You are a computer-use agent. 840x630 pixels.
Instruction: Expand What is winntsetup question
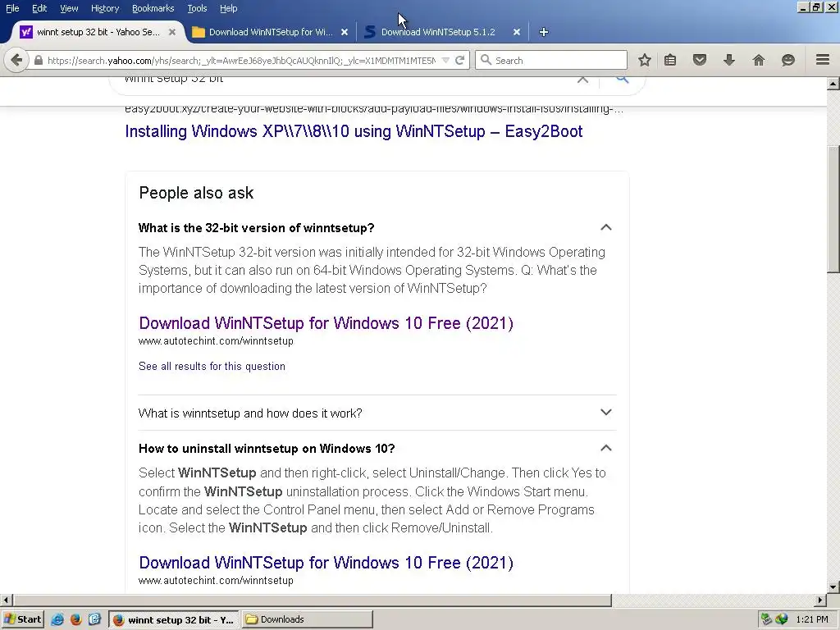pyautogui.click(x=606, y=412)
